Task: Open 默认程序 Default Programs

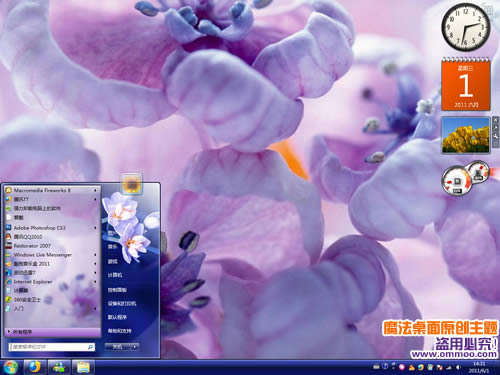Action: tap(117, 317)
